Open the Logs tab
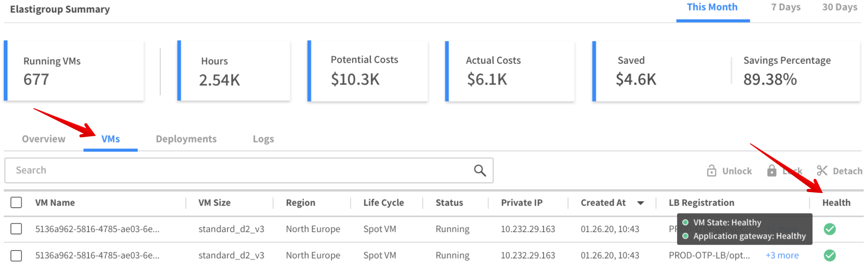 point(263,139)
